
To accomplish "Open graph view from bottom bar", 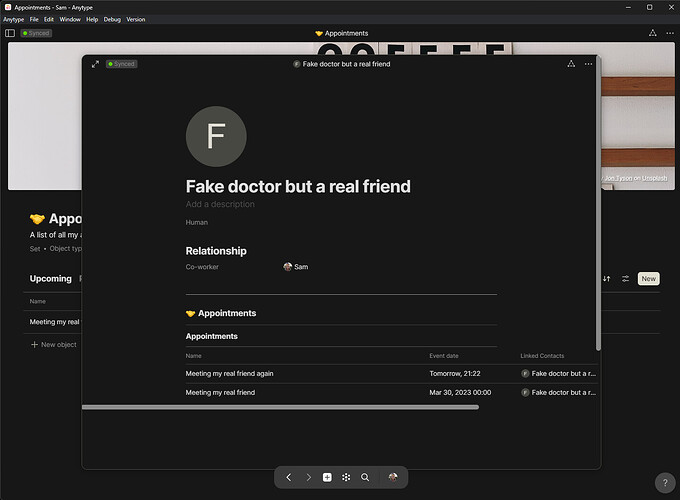I will point(346,477).
